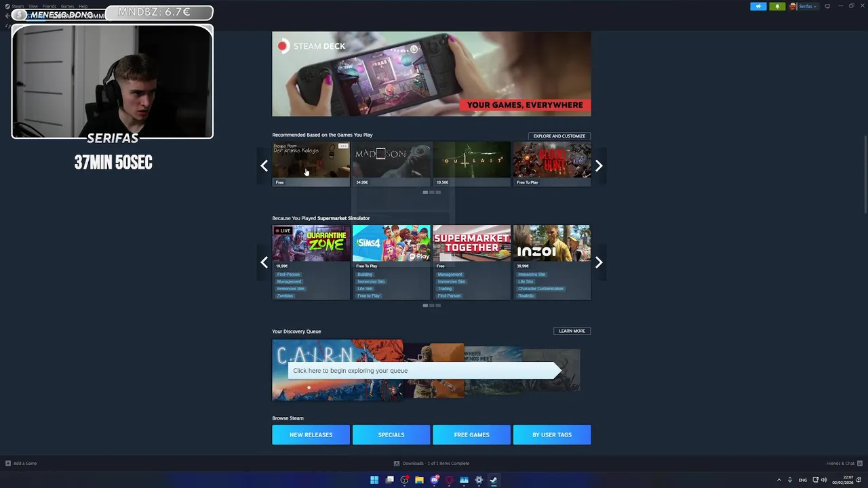Show previous recommended games with left arrow

264,165
